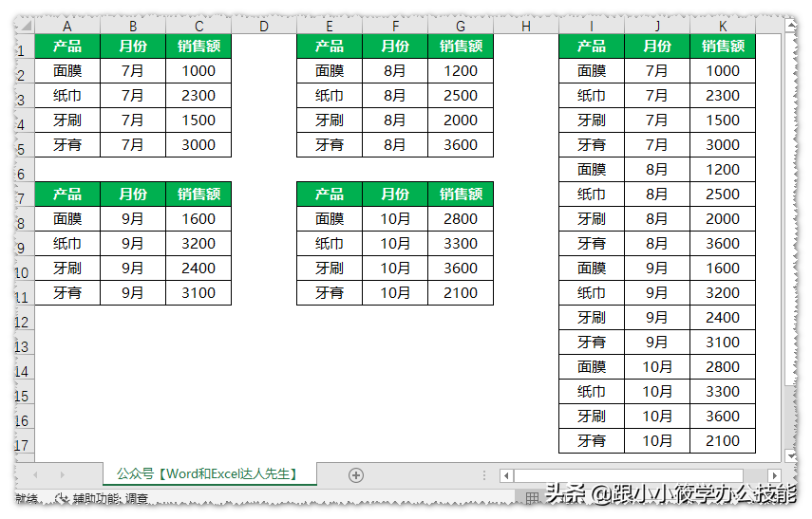The width and height of the screenshot is (812, 519).
Task: Select cell A4 showing 牙刷
Action: click(x=67, y=120)
